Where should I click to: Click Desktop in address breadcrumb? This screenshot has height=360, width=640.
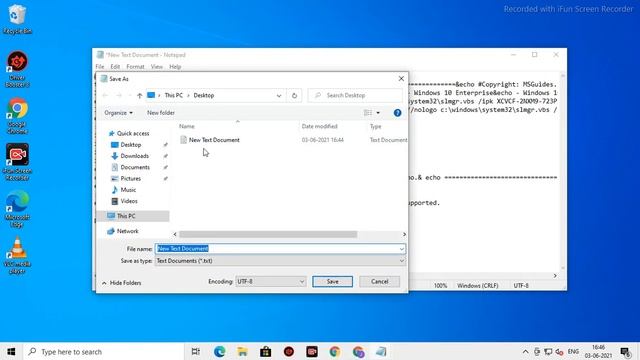click(204, 96)
